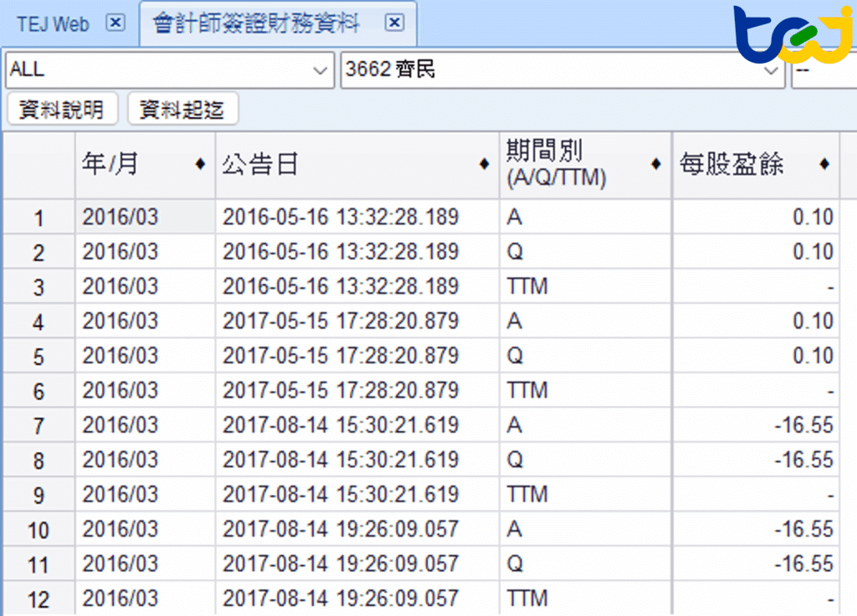Image resolution: width=857 pixels, height=616 pixels.
Task: Click the sort icon in 公告日 column
Action: [x=484, y=165]
